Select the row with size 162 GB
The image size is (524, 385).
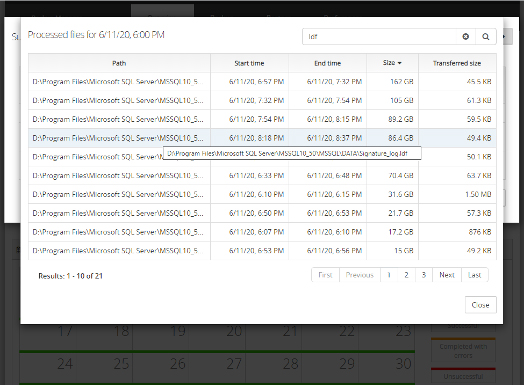[262, 82]
